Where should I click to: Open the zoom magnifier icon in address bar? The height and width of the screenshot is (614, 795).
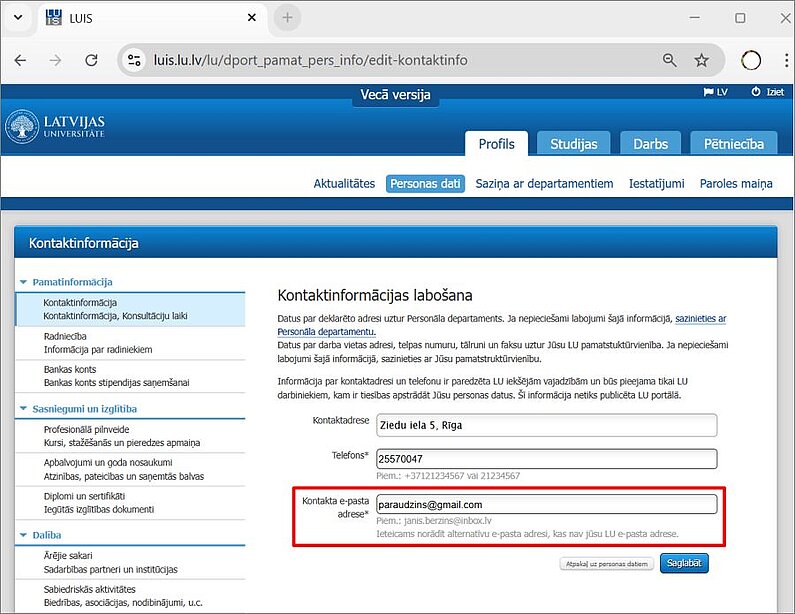(670, 60)
